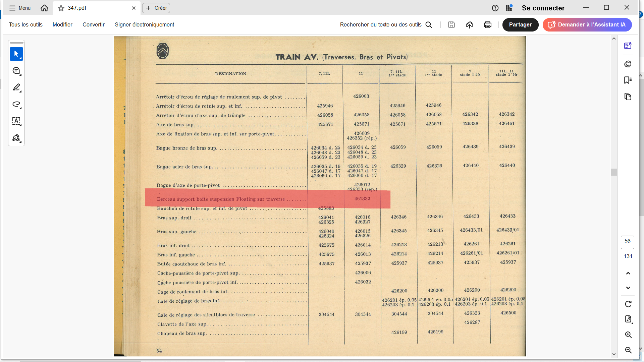Activate the text box selection tool

16,121
